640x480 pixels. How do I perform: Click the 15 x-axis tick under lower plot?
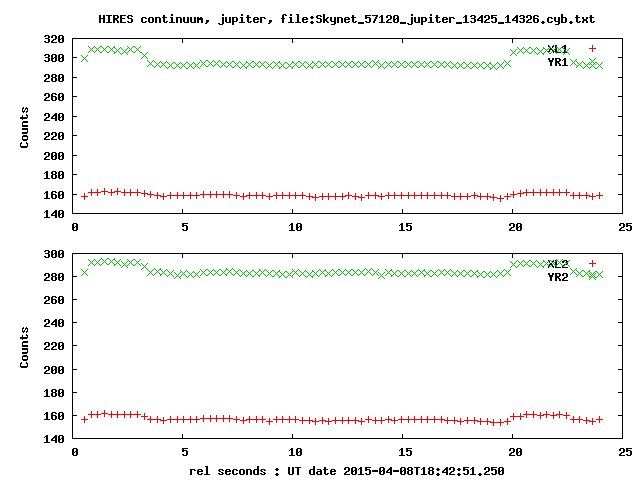405,452
